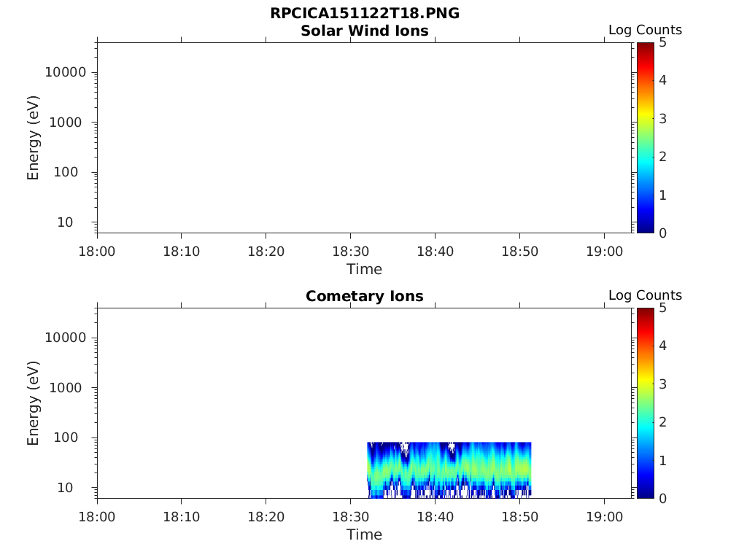Click the 18:10 tick label of Solar Wind plot
Screen dimensions: 747x560
tap(182, 252)
